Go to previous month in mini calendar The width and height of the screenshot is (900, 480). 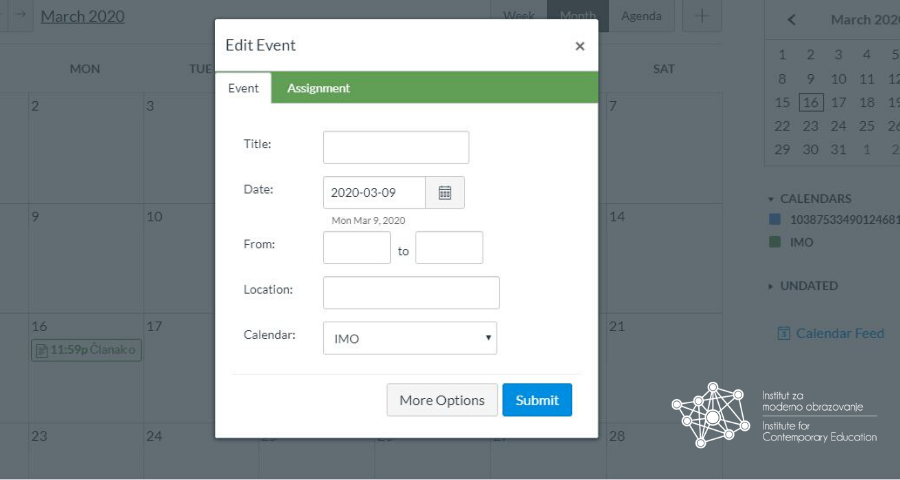tap(791, 19)
